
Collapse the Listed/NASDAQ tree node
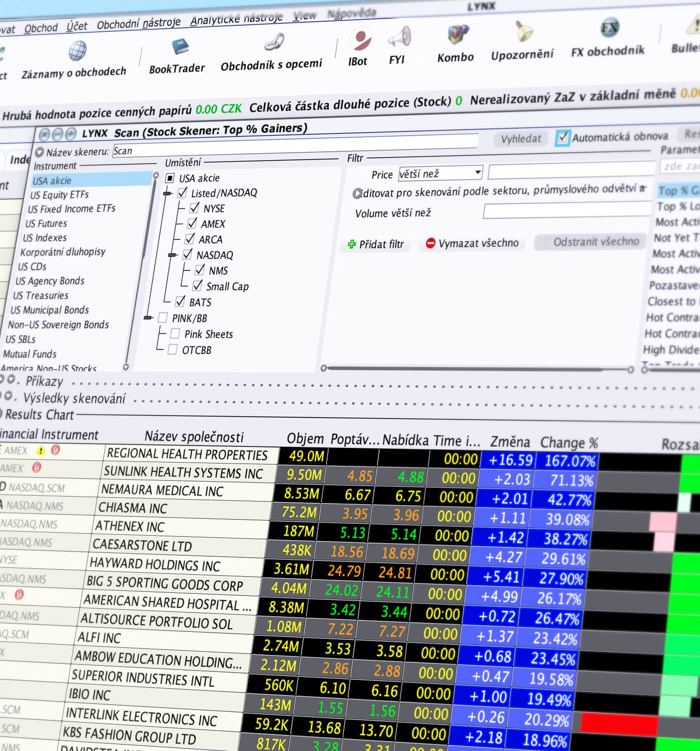[x=167, y=193]
